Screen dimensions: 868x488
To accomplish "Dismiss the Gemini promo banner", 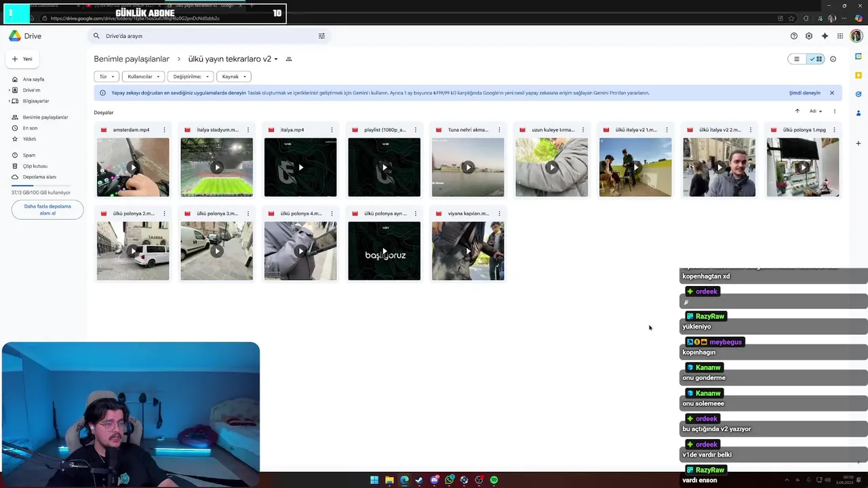I will (x=832, y=93).
